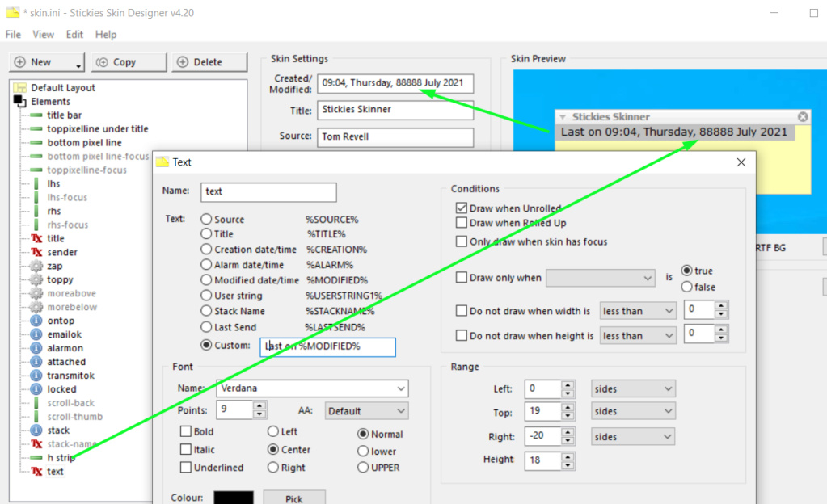
Task: Click the black Colour swatch
Action: [234, 498]
